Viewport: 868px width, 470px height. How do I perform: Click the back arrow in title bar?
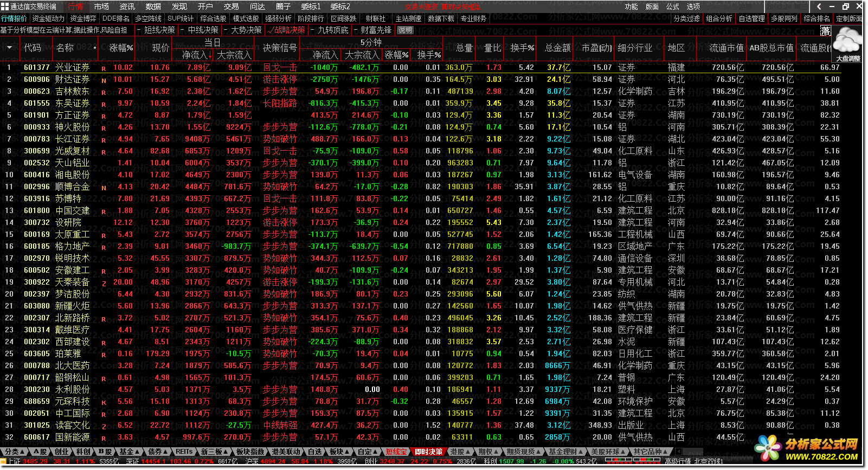coord(819,7)
